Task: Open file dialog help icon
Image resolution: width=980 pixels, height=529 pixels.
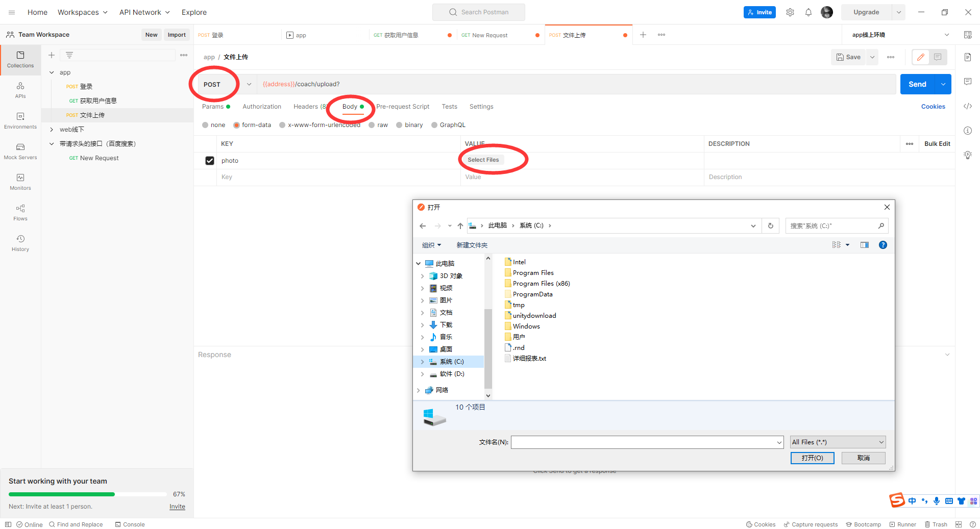Action: pyautogui.click(x=883, y=245)
